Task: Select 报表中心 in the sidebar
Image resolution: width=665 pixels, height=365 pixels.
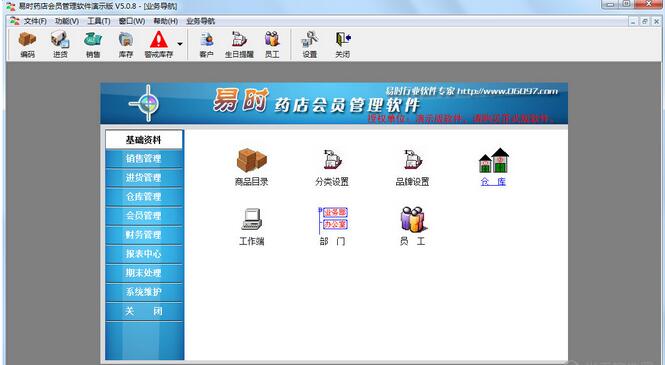Action: click(x=144, y=254)
